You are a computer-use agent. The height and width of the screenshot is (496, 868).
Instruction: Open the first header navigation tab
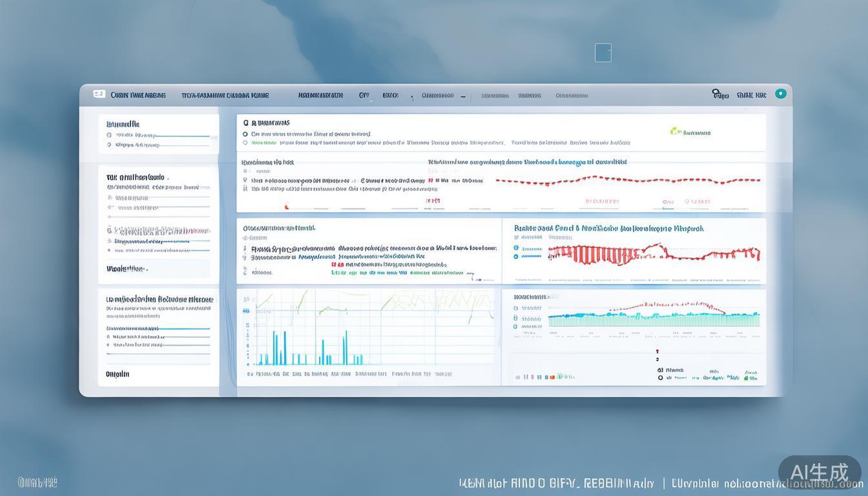138,95
